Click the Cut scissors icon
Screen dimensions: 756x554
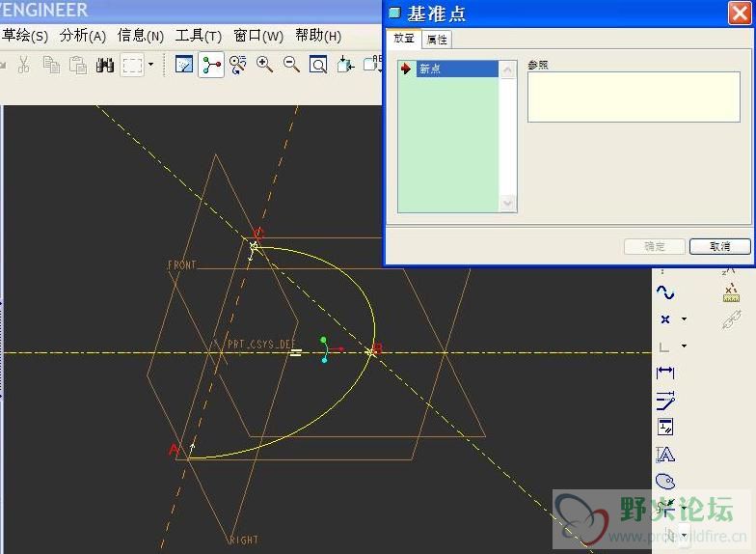pyautogui.click(x=23, y=64)
